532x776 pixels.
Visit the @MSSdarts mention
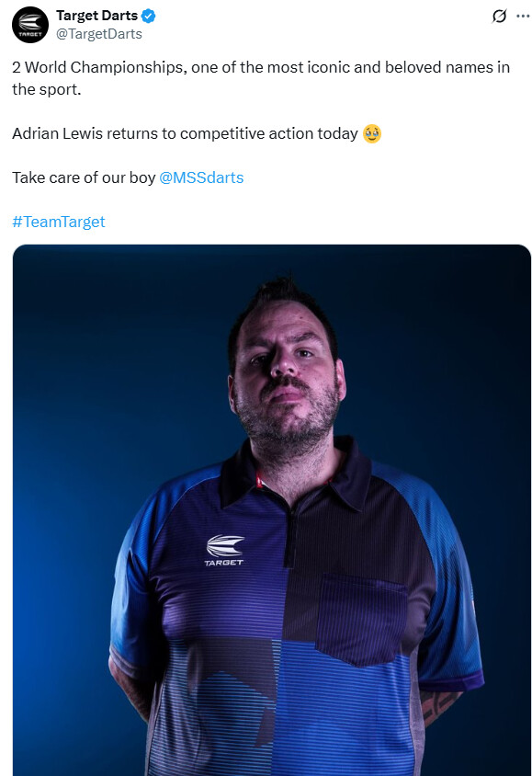pos(201,177)
